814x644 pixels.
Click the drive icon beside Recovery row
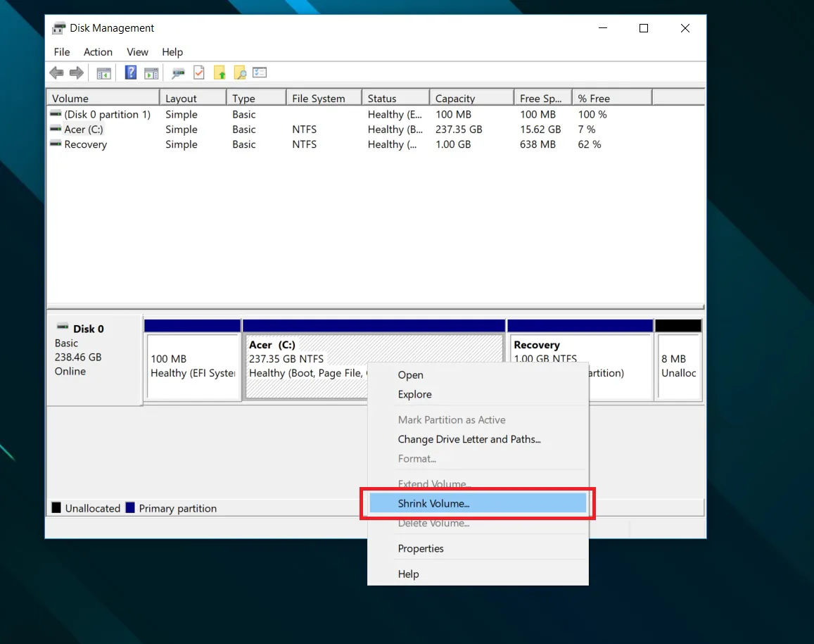coord(56,144)
